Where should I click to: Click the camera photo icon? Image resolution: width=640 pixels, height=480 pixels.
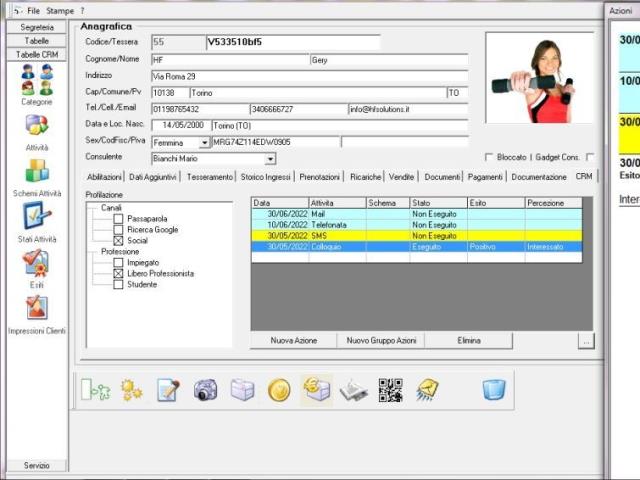(205, 390)
